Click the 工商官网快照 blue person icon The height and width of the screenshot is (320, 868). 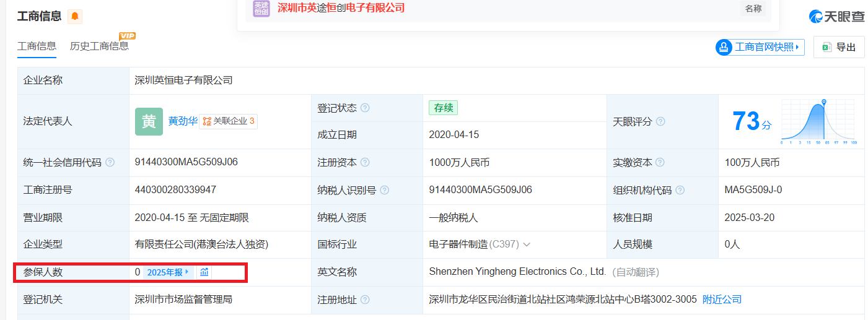coord(724,47)
